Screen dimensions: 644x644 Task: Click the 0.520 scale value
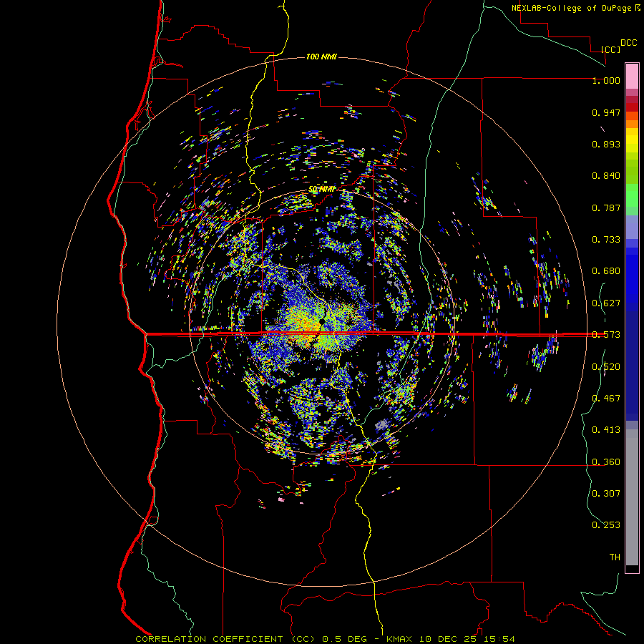[606, 367]
